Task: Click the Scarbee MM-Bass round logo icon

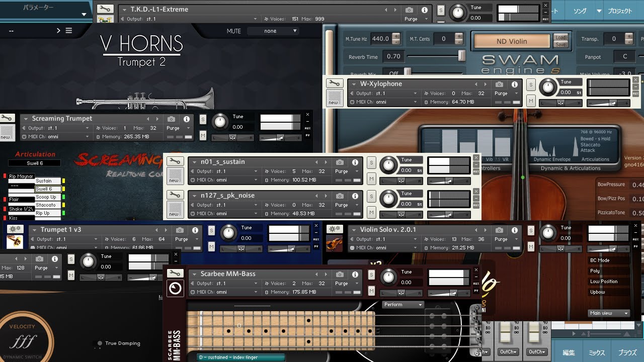Action: point(175,289)
